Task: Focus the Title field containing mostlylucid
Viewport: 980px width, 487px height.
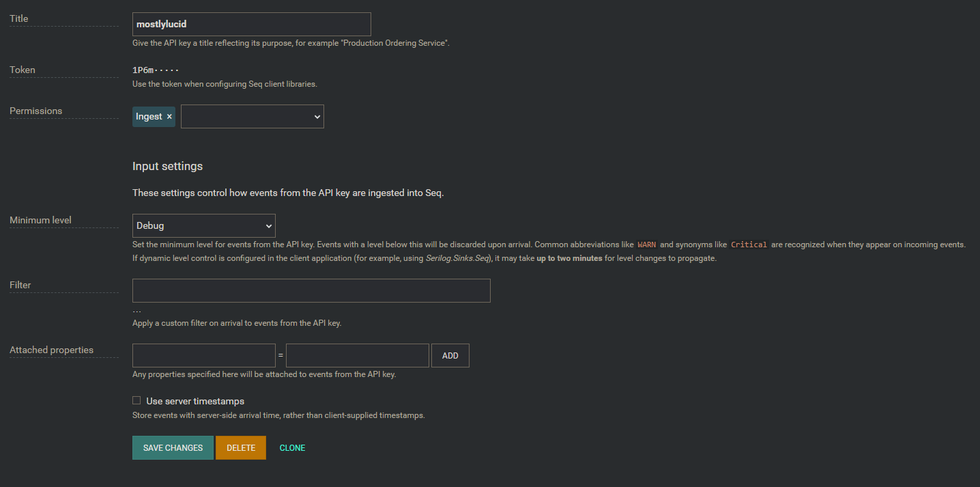Action: [x=252, y=24]
